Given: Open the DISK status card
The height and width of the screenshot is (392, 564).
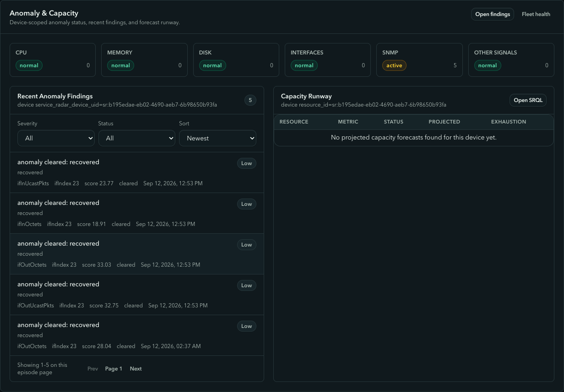Looking at the screenshot, I should coord(236,59).
